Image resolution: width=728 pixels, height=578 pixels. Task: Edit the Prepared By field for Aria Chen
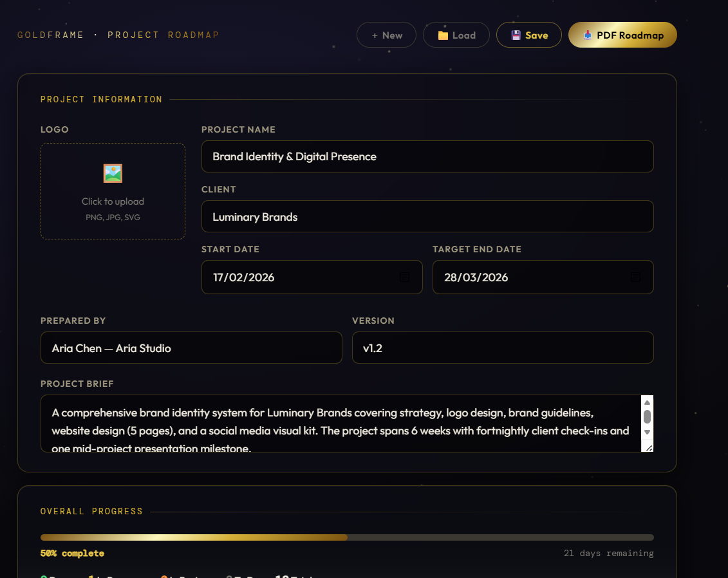tap(191, 348)
